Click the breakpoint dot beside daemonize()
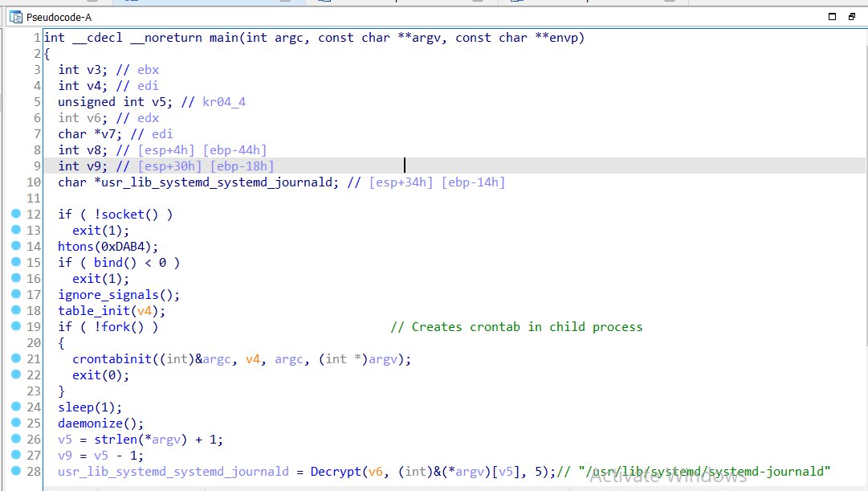Screen dimensions: 868x491 click(x=16, y=423)
